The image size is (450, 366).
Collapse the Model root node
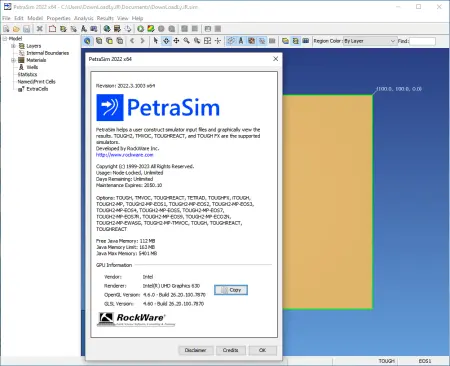5,39
